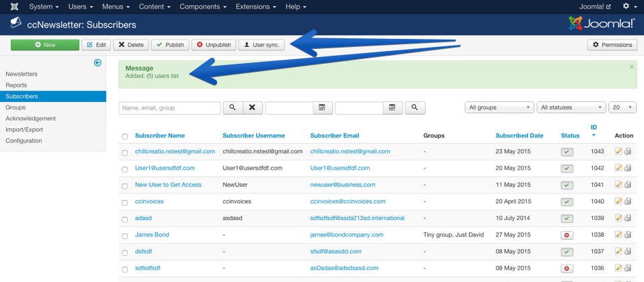Select checkbox for adasd row
This screenshot has height=282, width=644.
[125, 220]
